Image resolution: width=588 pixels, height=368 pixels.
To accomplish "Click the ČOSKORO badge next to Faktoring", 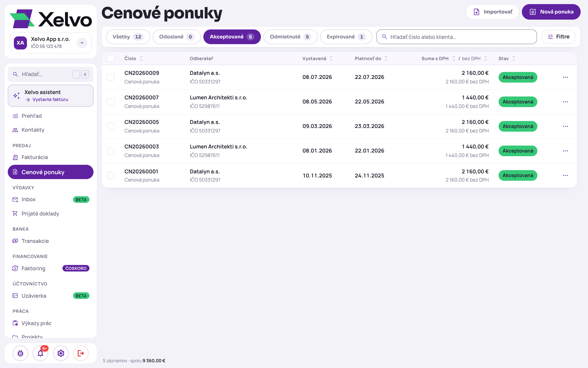I will coord(76,268).
